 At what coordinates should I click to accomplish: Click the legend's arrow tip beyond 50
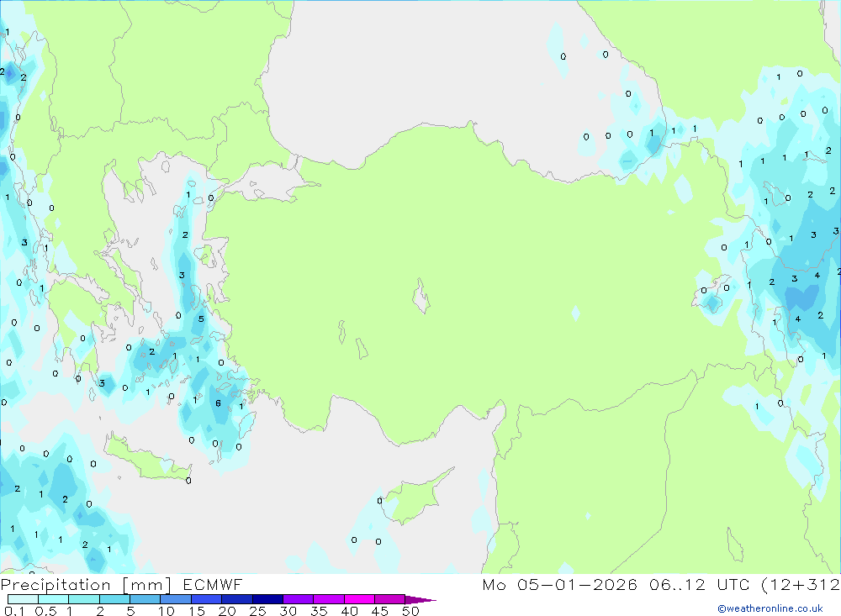[421, 600]
